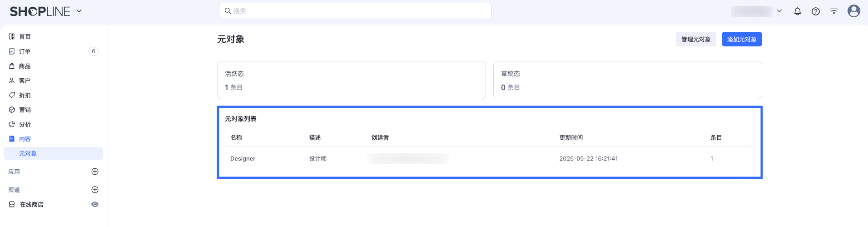The image size is (868, 227).
Task: Click the 添加元对象 button
Action: (x=742, y=39)
